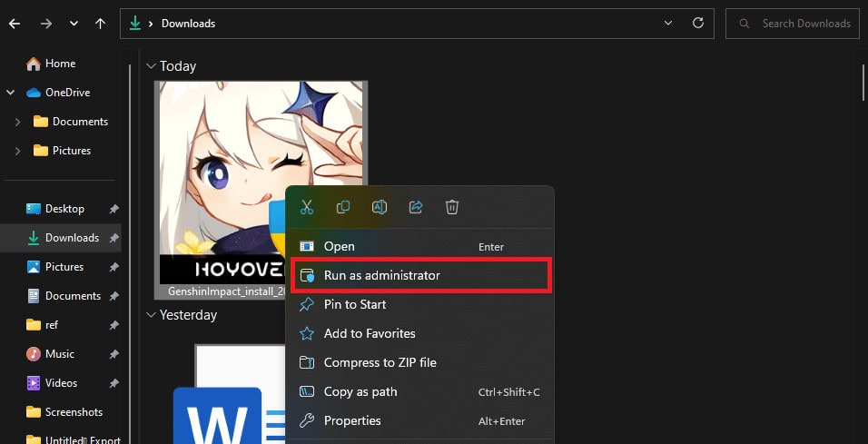Click the Rename icon in context menu
The width and height of the screenshot is (868, 444).
coord(380,207)
